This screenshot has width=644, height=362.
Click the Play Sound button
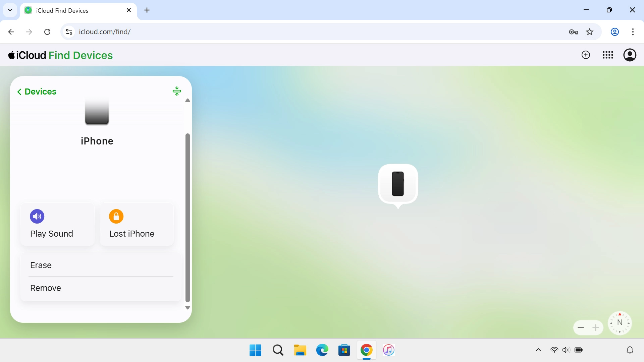coord(57,224)
